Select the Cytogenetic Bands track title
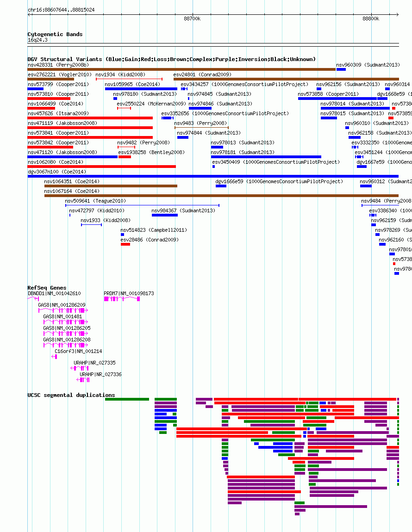 click(x=55, y=34)
